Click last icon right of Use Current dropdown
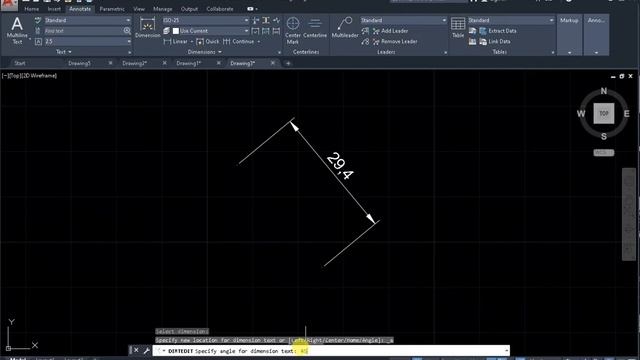 pos(276,31)
